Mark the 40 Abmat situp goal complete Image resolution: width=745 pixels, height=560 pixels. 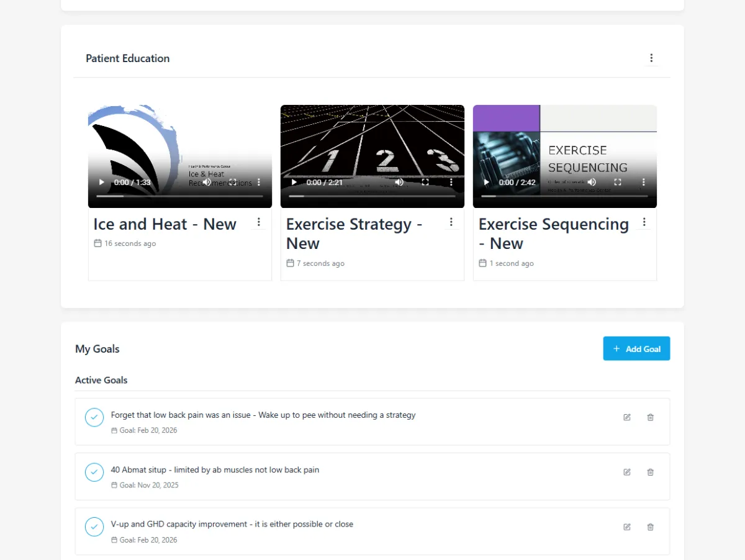[94, 472]
